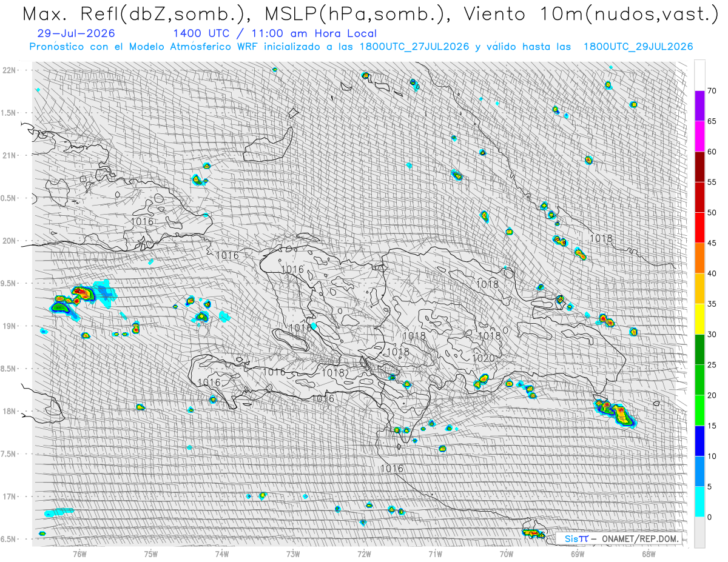Click the '0' colorbar scale value
The width and height of the screenshot is (728, 562).
(x=709, y=517)
